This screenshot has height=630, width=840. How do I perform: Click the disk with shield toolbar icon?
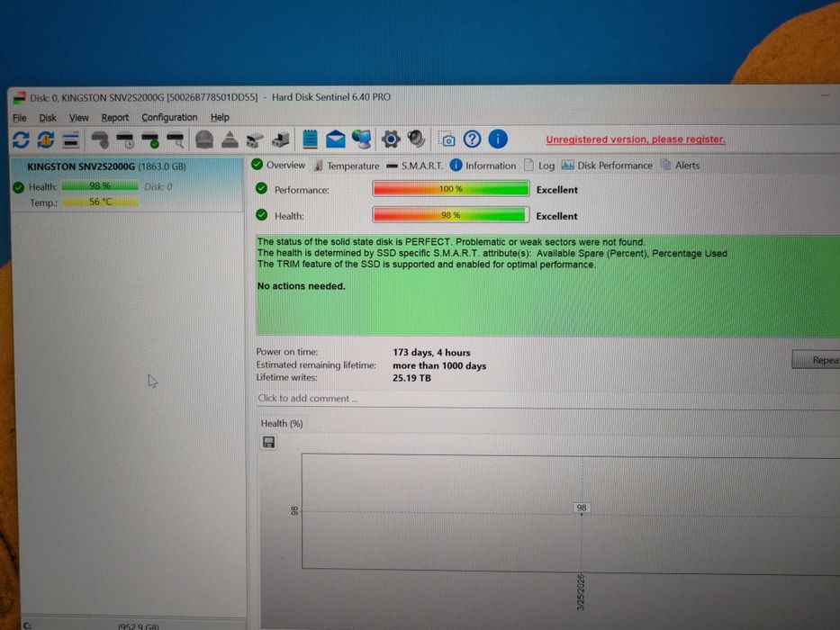tap(100, 139)
